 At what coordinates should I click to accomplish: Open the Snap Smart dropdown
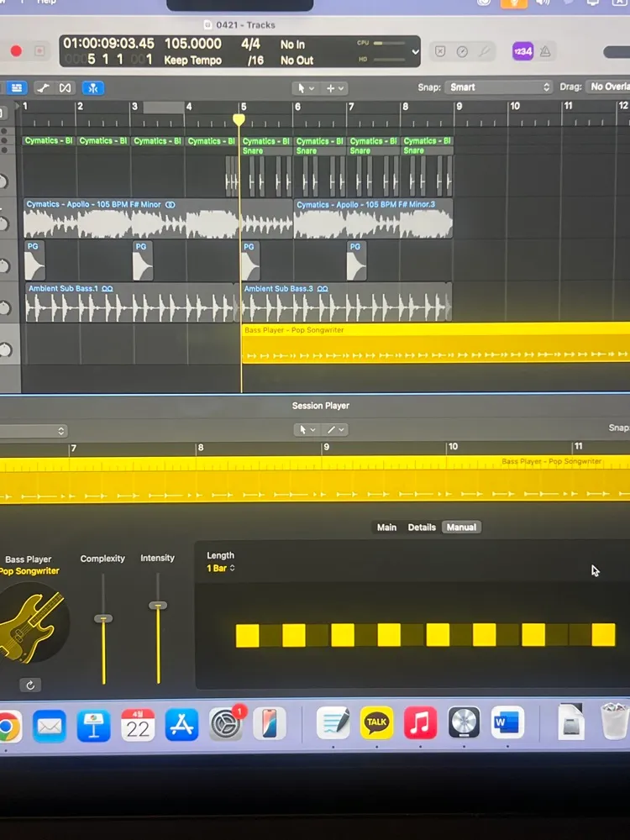point(497,87)
